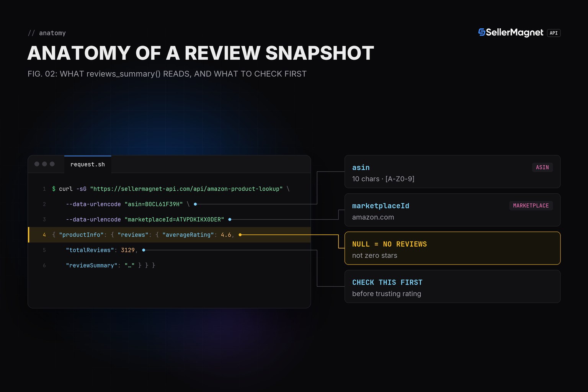Click the SellerMagnet logo icon
Screen dimensions: 588x392
tap(482, 33)
